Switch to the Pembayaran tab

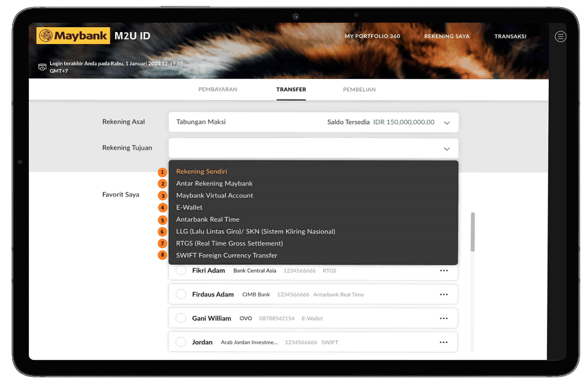[x=218, y=89]
